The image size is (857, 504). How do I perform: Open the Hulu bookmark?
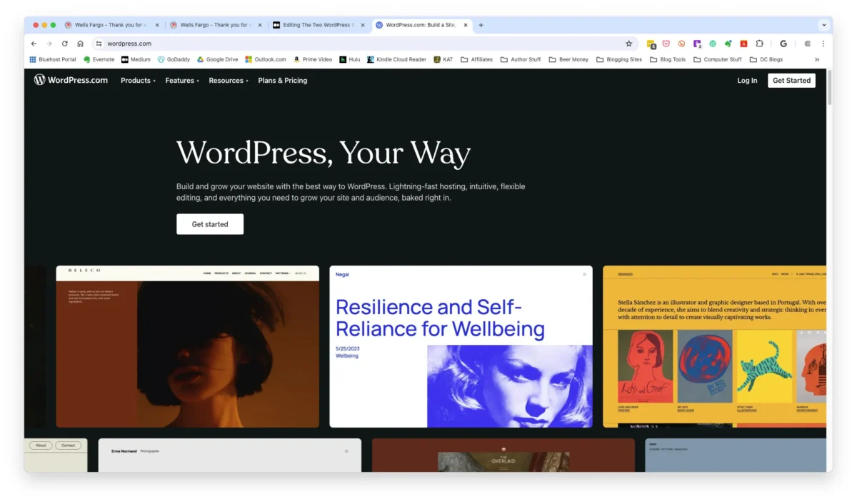click(x=350, y=59)
